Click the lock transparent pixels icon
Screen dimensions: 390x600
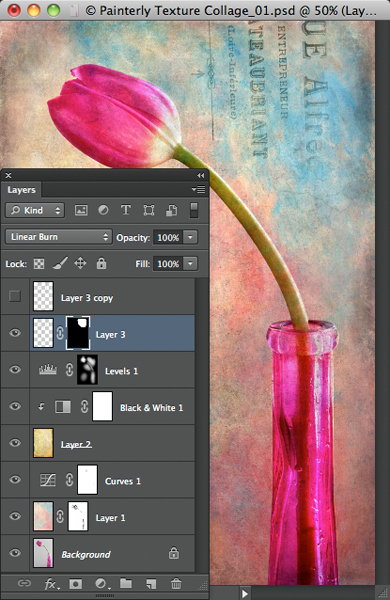[39, 264]
